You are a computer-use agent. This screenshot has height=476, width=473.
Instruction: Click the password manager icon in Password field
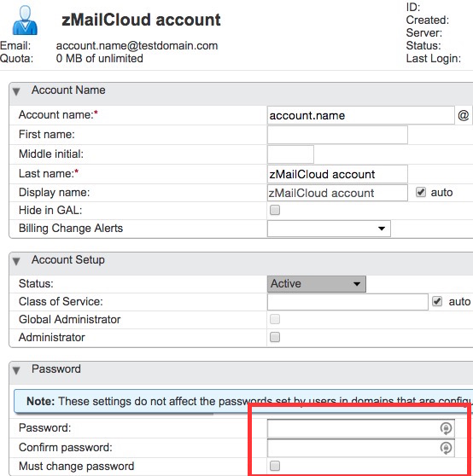(446, 428)
